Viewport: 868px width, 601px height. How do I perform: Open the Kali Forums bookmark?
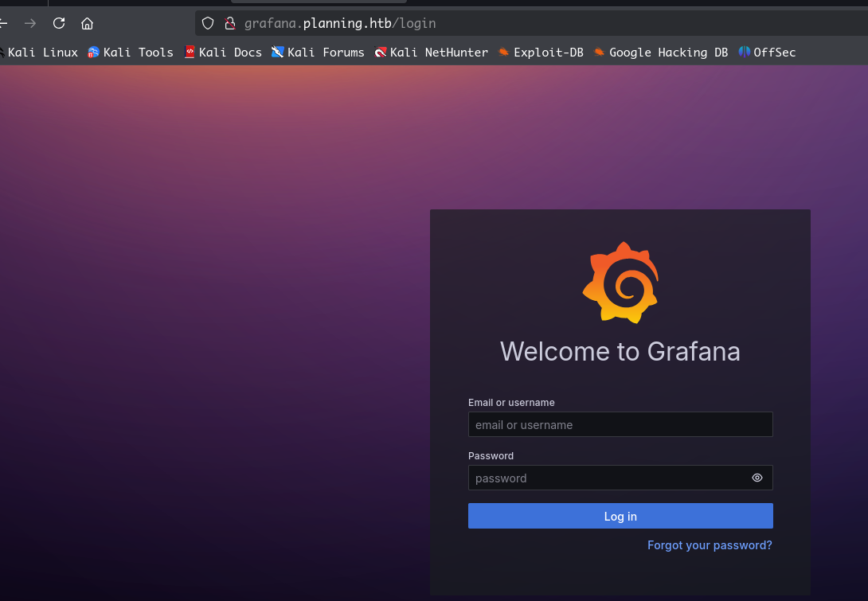click(318, 53)
